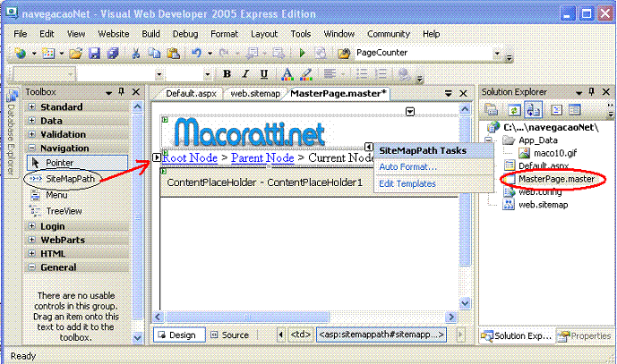This screenshot has width=617, height=364.
Task: Click the View Code icon in Solution Explorer
Action: point(556,110)
